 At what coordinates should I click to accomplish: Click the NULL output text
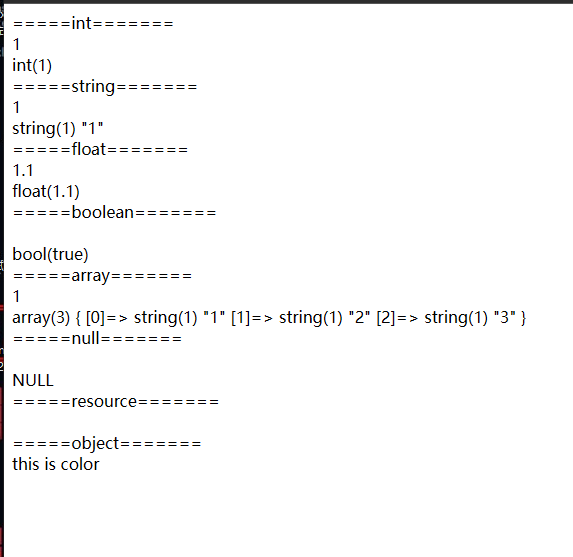33,380
